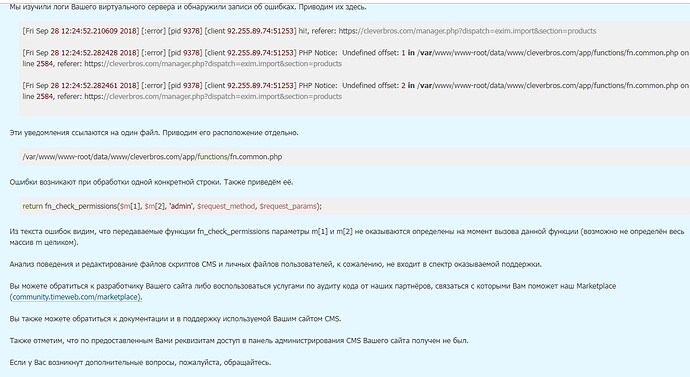
Task: Click the first log entry with timestamp 12:24:52.210609
Action: coord(309,31)
